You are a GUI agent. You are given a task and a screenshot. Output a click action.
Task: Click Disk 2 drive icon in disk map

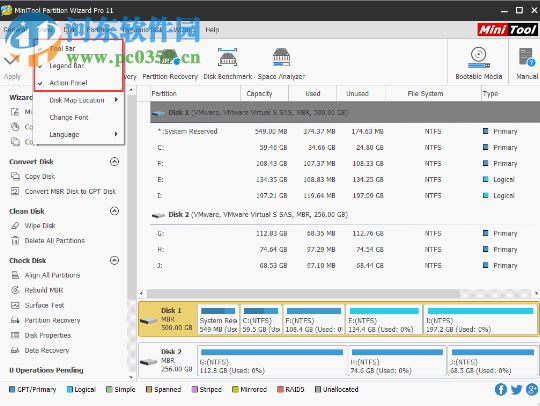148,362
